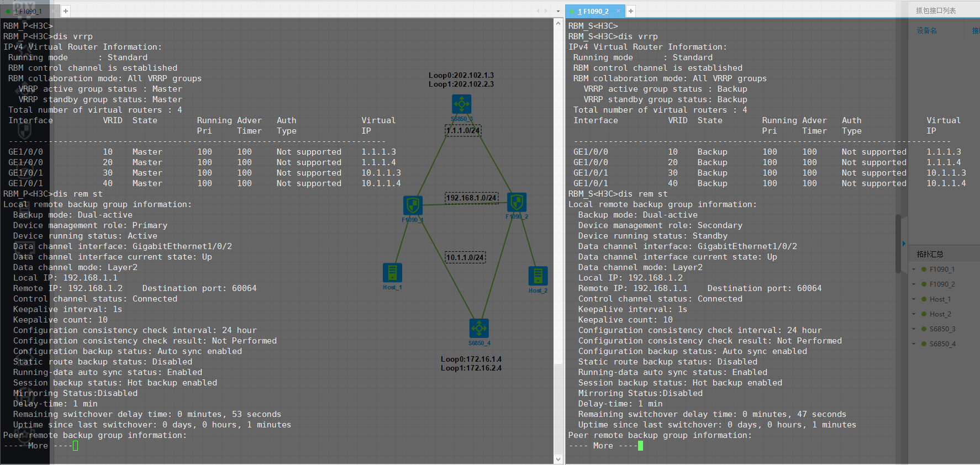Expand S6850_4 entry in topology summary
980x465 pixels.
pyautogui.click(x=914, y=344)
